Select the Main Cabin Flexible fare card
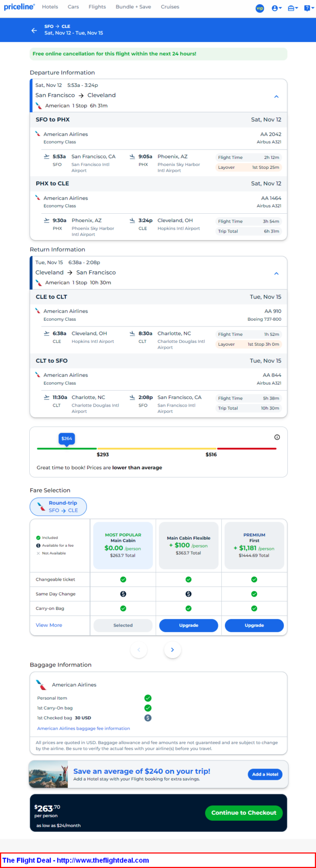Screen dimensions: 316x868 click(189, 546)
